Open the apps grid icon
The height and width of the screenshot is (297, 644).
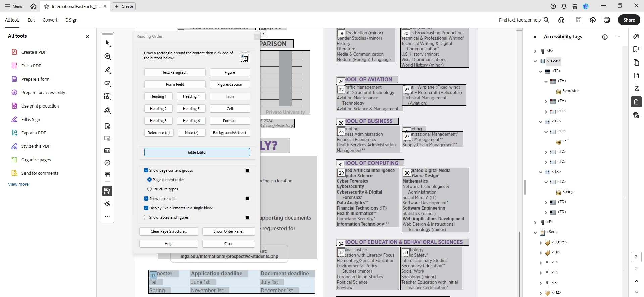click(575, 6)
